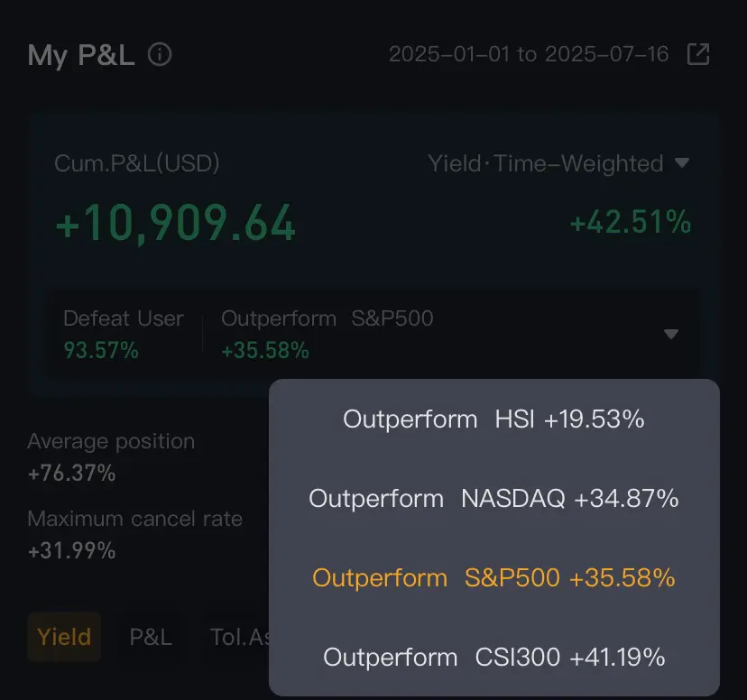This screenshot has width=747, height=700.
Task: Select Outperform NASDAQ +34.87% option
Action: tap(493, 499)
